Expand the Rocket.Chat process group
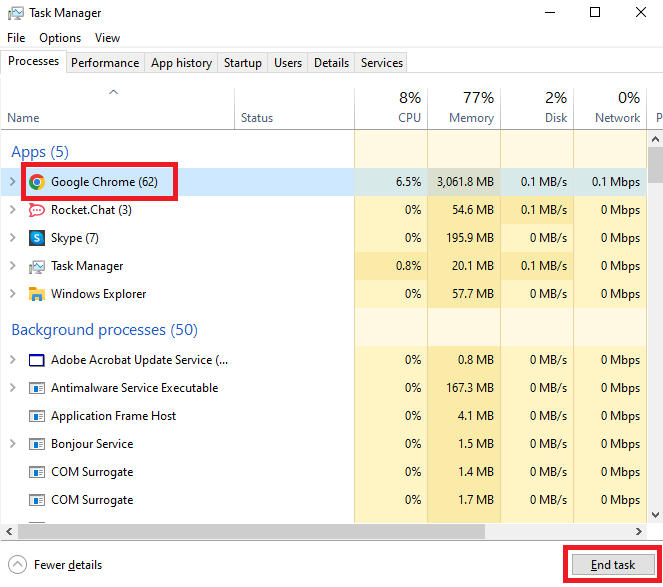The height and width of the screenshot is (587, 663). [x=13, y=210]
